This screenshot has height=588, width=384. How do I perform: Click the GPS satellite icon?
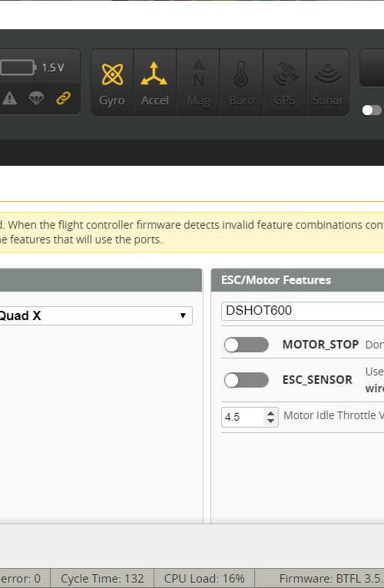tap(285, 74)
